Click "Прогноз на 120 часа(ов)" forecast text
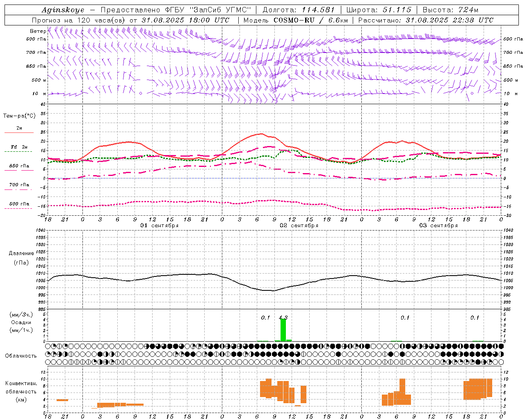Screen dimensions: 525x420 (x=79, y=20)
